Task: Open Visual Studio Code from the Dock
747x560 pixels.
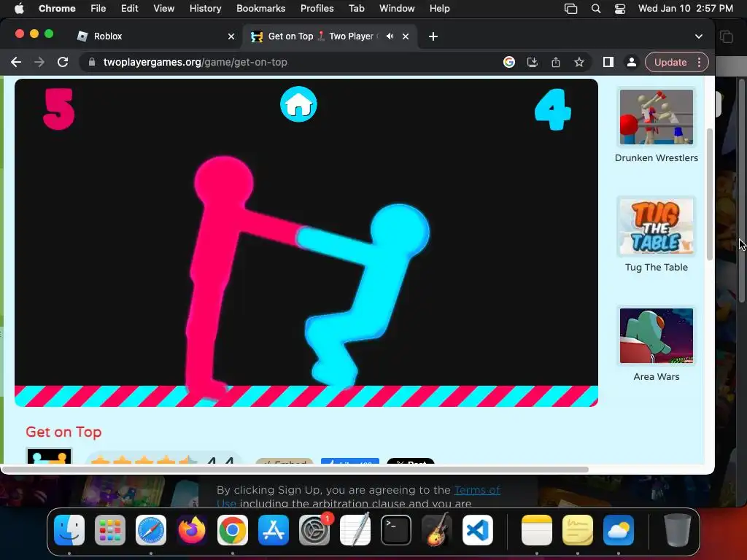Action: point(478,530)
